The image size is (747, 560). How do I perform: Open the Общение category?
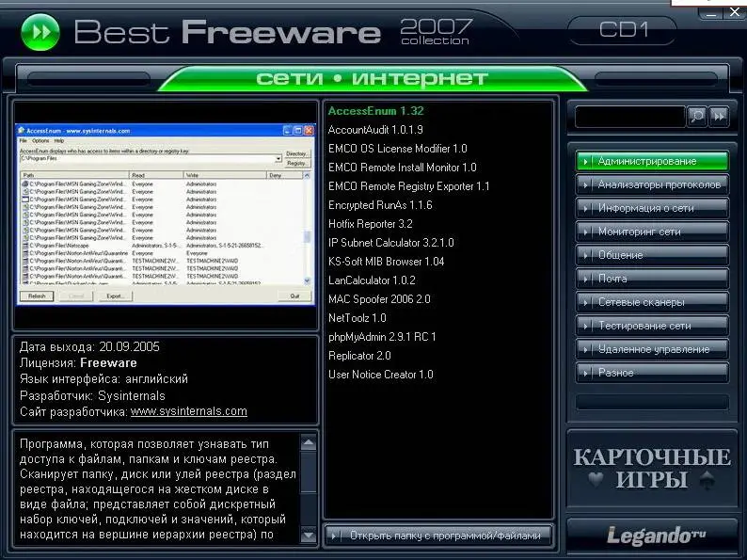click(652, 255)
